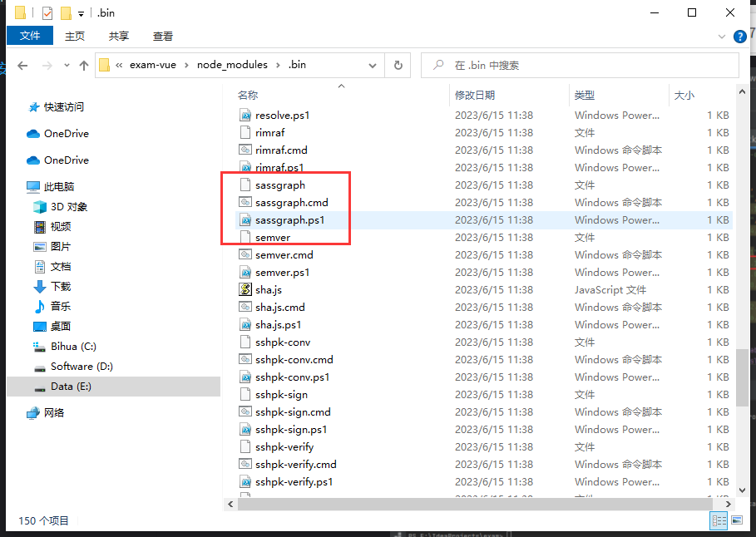Image resolution: width=756 pixels, height=537 pixels.
Task: Select 此电脑 in navigation pane
Action: [59, 186]
